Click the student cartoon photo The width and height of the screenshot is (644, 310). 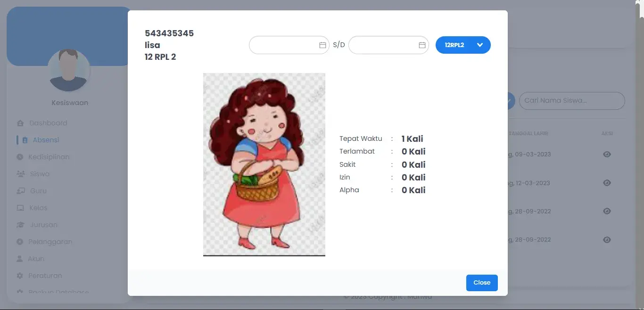point(264,164)
